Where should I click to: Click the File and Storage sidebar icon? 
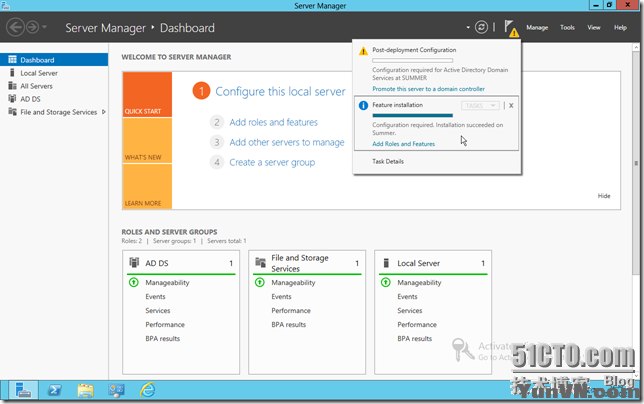(12, 112)
